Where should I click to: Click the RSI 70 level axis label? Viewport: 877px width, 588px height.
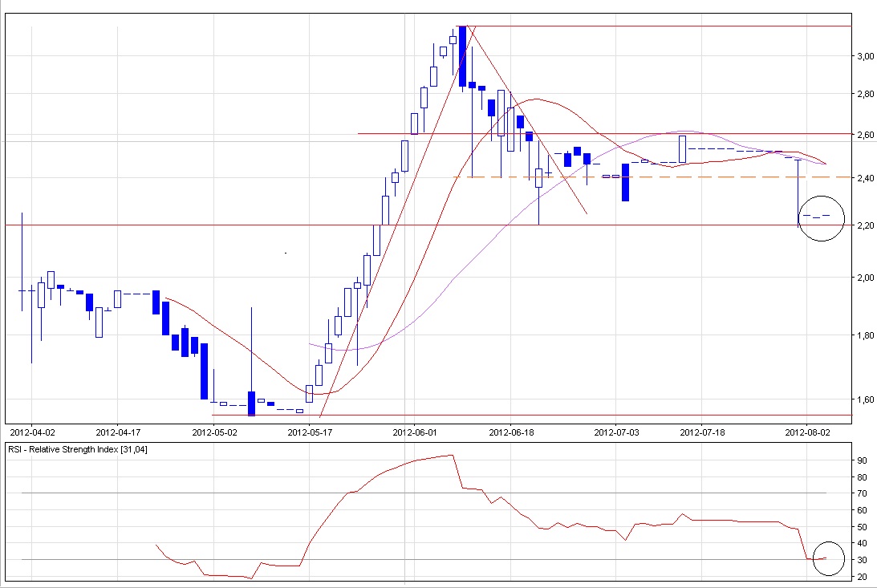click(x=861, y=493)
